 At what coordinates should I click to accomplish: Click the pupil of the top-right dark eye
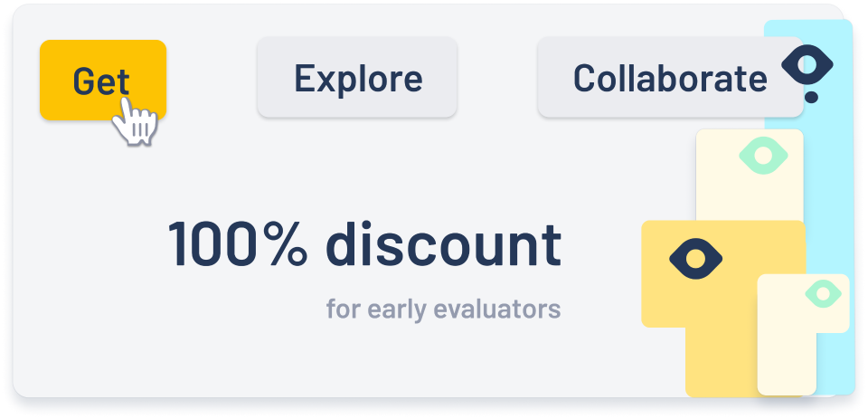click(807, 63)
